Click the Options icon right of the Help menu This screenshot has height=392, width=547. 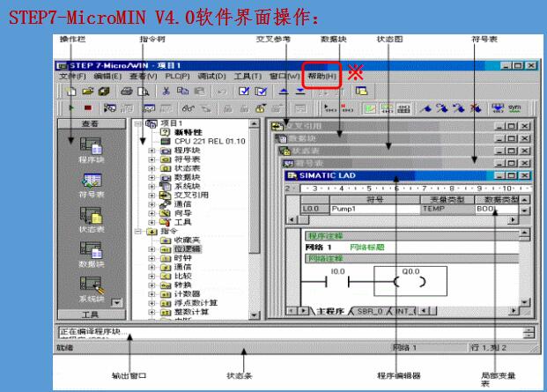click(361, 91)
